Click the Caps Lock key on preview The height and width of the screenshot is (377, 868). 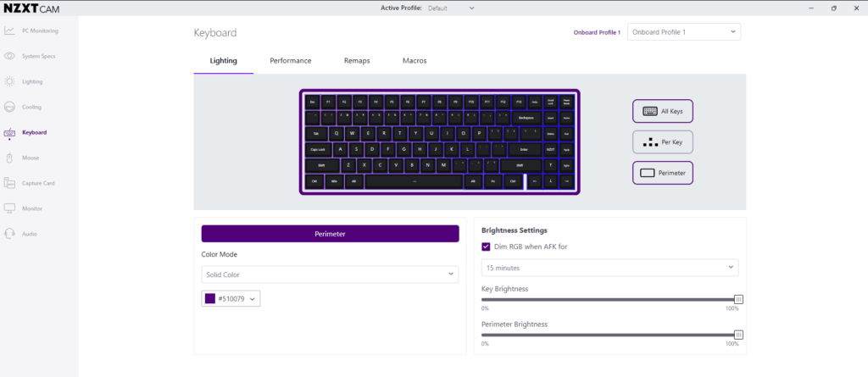(319, 149)
